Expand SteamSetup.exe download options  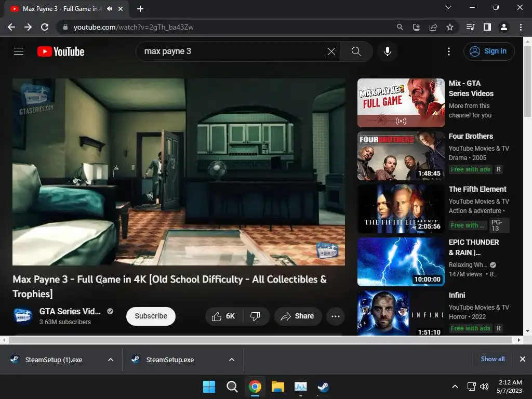click(x=232, y=360)
